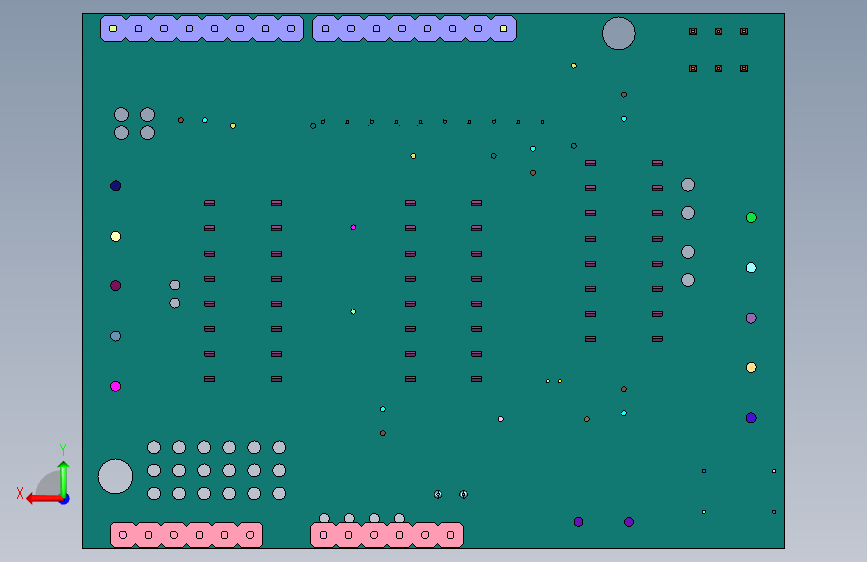Select the large gray mounting hole near the brown square pads

619,33
